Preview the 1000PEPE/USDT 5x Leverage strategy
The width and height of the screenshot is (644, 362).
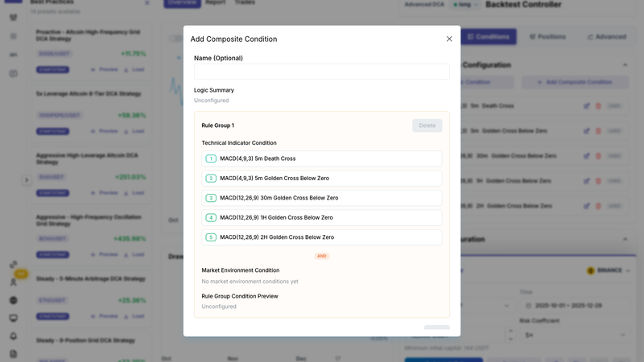point(105,131)
